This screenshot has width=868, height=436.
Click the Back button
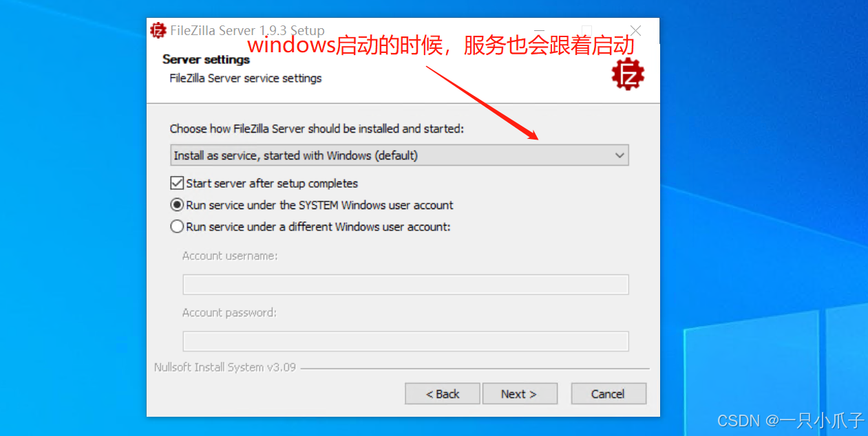tap(442, 394)
